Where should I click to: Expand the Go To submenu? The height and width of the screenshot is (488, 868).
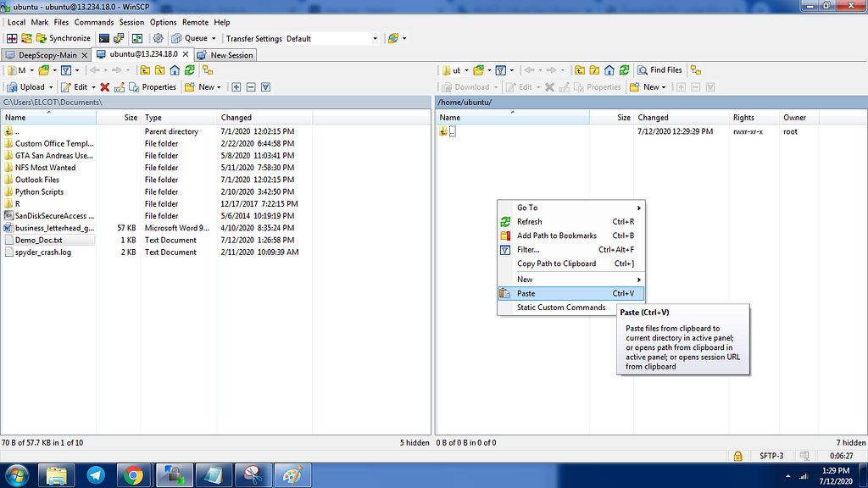[571, 208]
